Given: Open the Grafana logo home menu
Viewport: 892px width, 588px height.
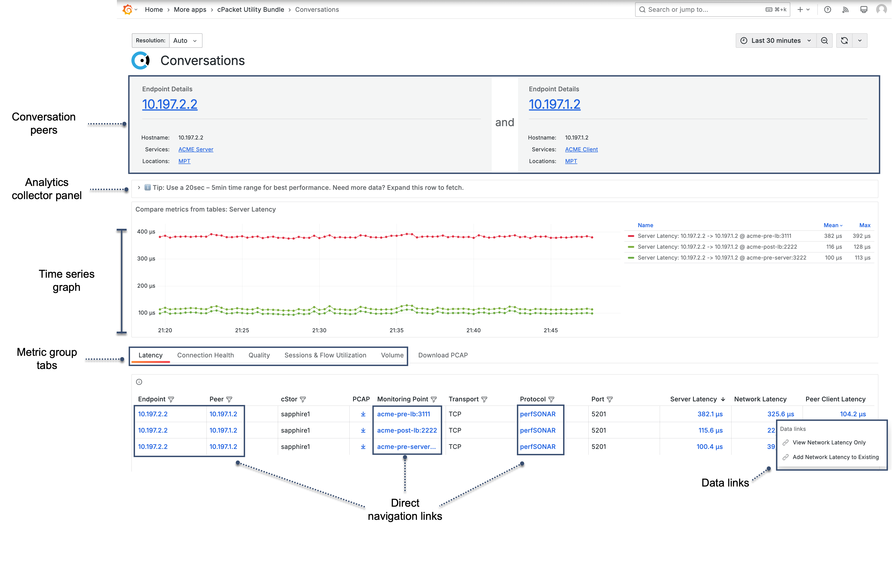Looking at the screenshot, I should 128,9.
